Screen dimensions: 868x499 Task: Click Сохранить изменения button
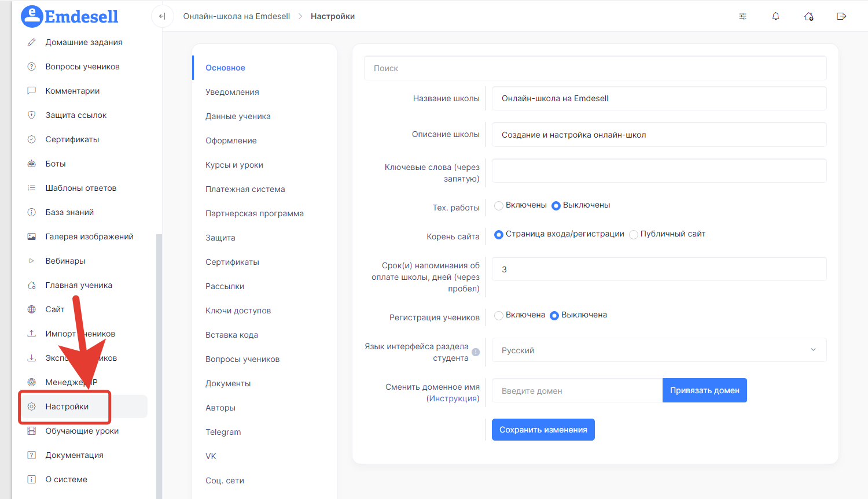pyautogui.click(x=543, y=430)
